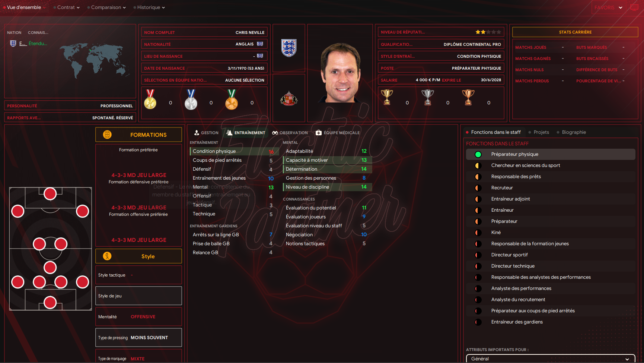Click the Stats Carrière button
Image resolution: width=644 pixels, height=363 pixels.
[575, 32]
